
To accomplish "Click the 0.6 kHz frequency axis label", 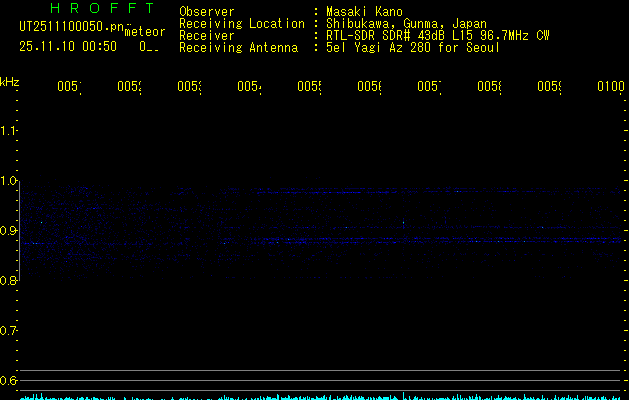I will [9, 381].
